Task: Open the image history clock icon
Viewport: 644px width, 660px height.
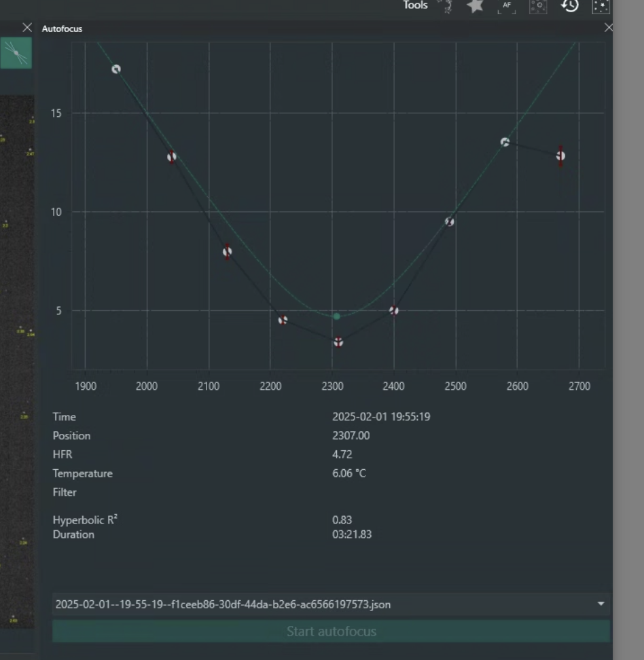Action: tap(569, 6)
